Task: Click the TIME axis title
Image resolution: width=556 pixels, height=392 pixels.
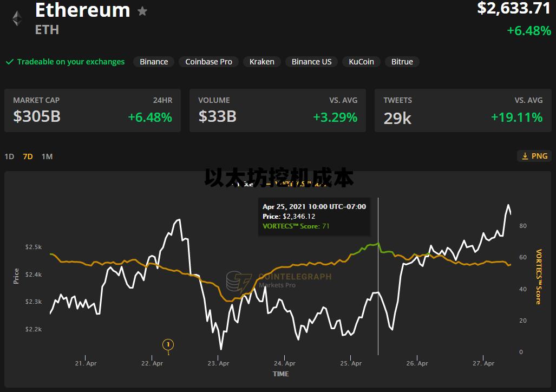Action: 280,374
